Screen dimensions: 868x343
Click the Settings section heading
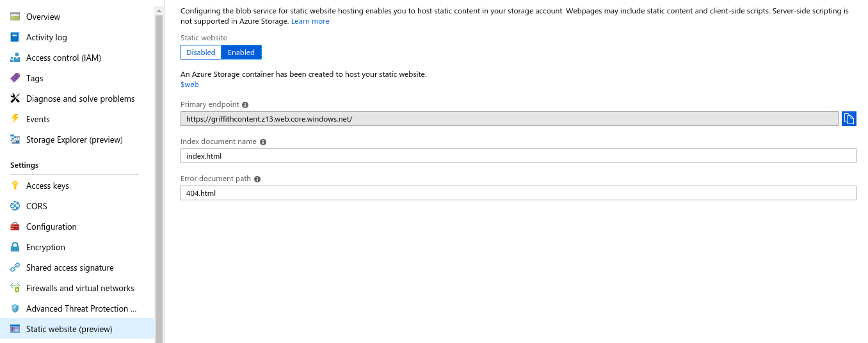[24, 165]
